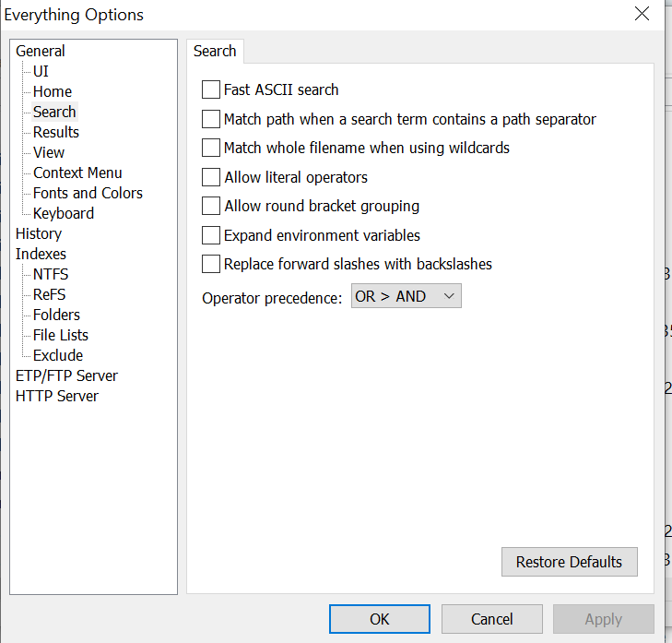Check Match whole filename when using wildcards
The width and height of the screenshot is (672, 643).
click(211, 148)
